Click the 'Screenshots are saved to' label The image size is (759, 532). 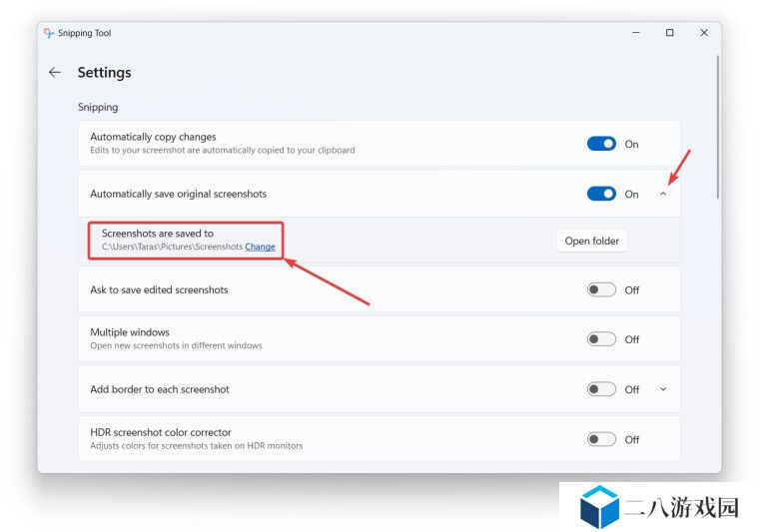(158, 234)
